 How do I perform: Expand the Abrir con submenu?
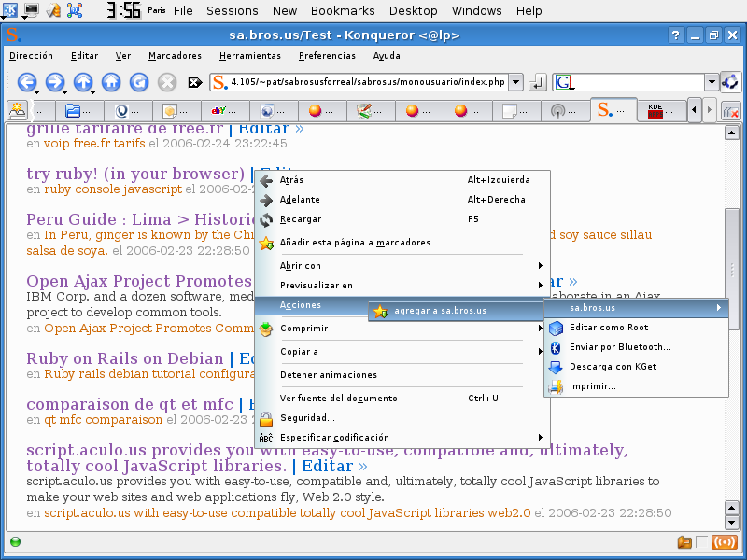tap(402, 266)
